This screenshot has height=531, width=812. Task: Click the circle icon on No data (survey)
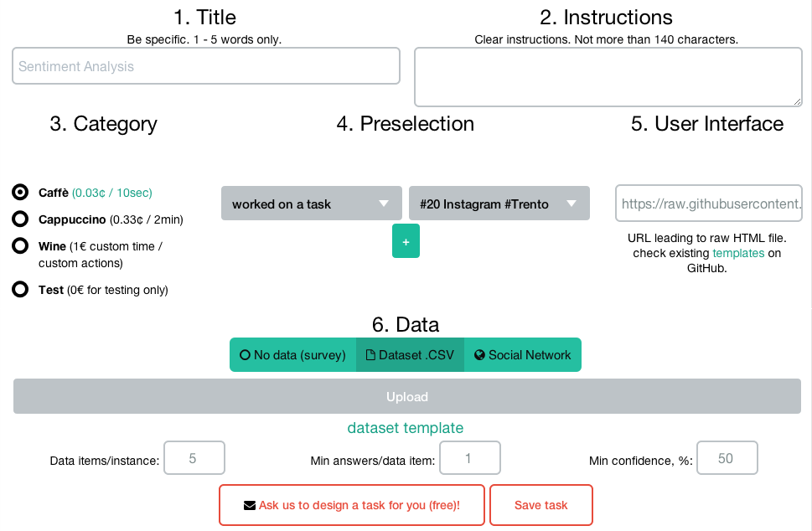(x=246, y=355)
